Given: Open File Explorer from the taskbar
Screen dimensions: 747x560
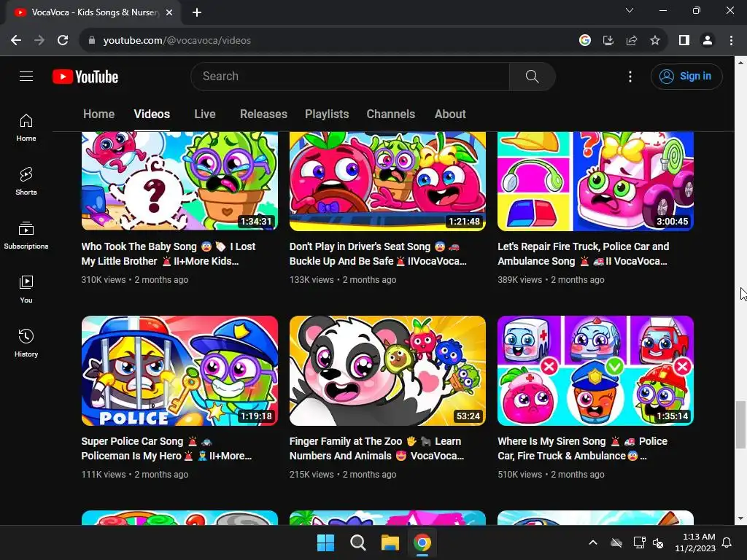Looking at the screenshot, I should click(x=390, y=542).
